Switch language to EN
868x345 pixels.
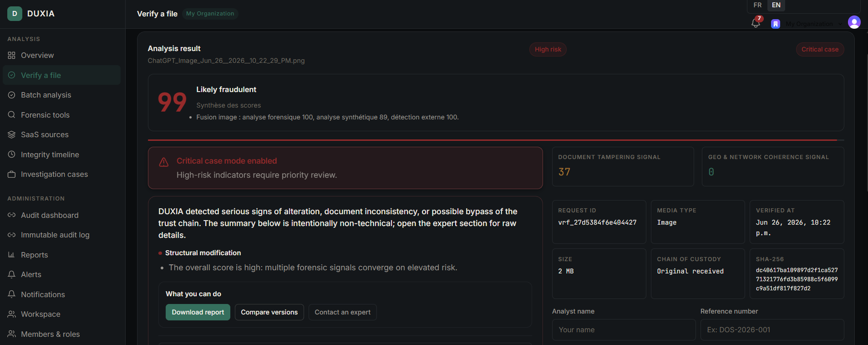[777, 5]
